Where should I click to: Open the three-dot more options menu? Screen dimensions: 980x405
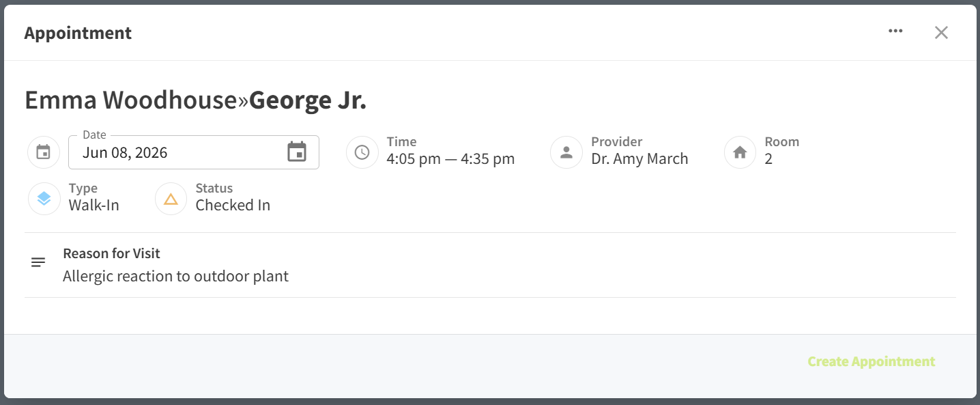(895, 31)
